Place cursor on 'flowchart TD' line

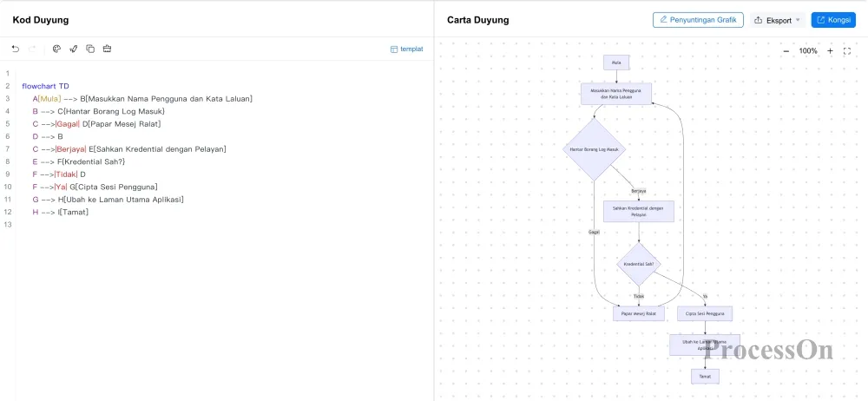[x=45, y=86]
